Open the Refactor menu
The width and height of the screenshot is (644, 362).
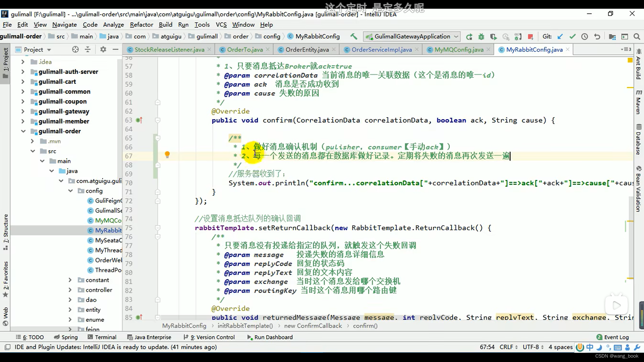tap(142, 24)
